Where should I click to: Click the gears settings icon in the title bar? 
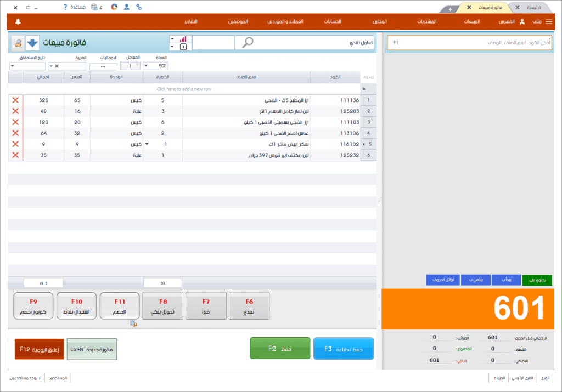(139, 7)
